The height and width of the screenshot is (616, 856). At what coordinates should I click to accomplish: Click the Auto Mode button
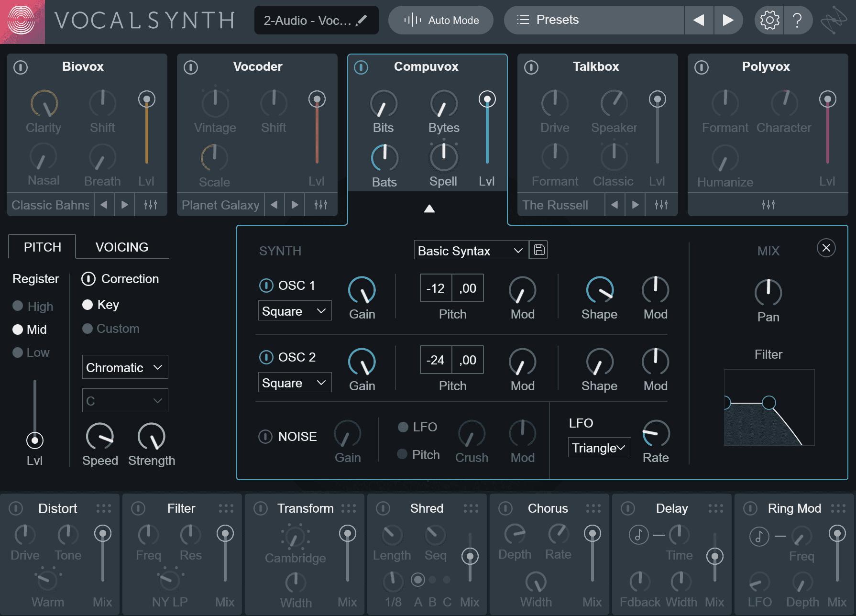(440, 20)
